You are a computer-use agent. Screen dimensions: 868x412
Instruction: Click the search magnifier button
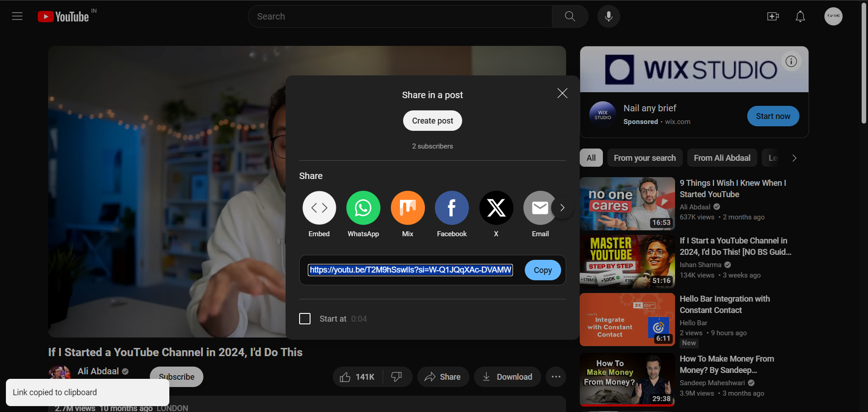(570, 16)
